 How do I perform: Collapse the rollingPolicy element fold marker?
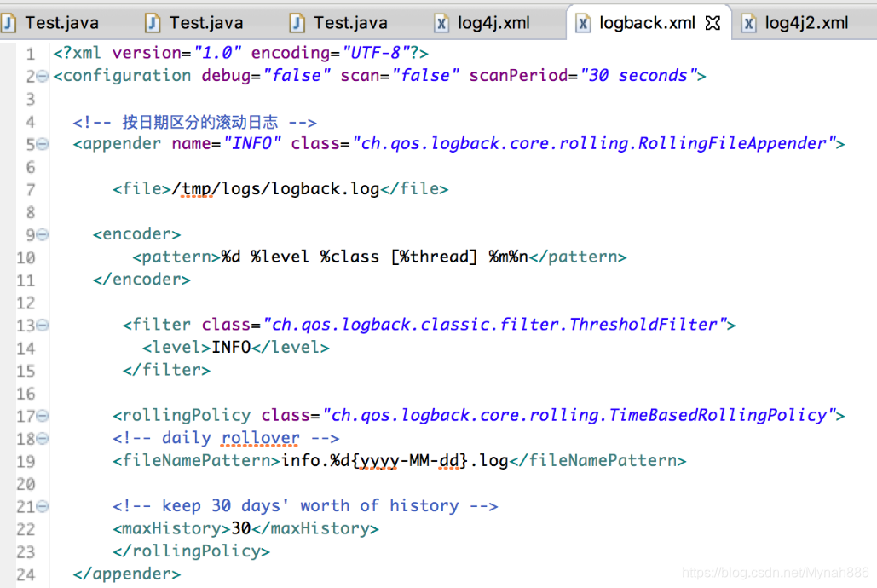[x=41, y=415]
